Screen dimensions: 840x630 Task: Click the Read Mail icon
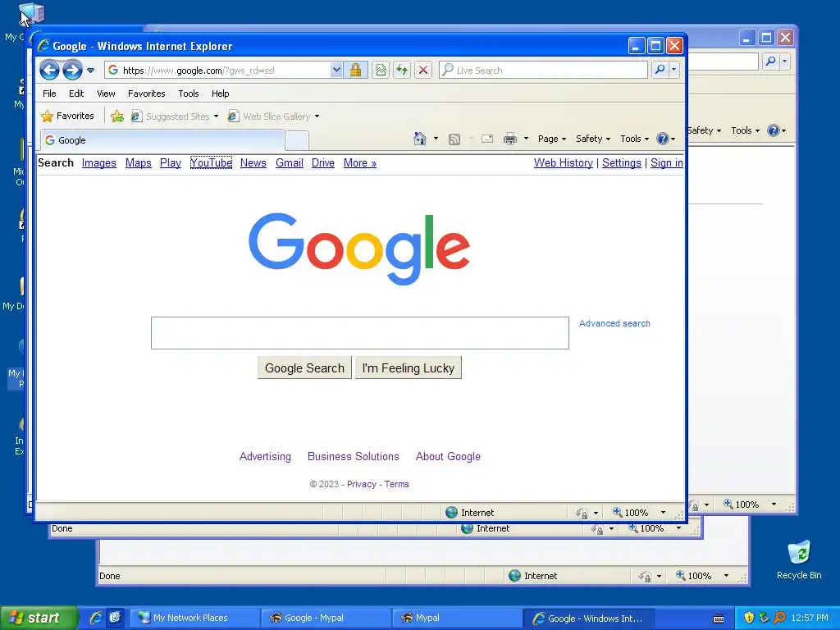[x=487, y=139]
